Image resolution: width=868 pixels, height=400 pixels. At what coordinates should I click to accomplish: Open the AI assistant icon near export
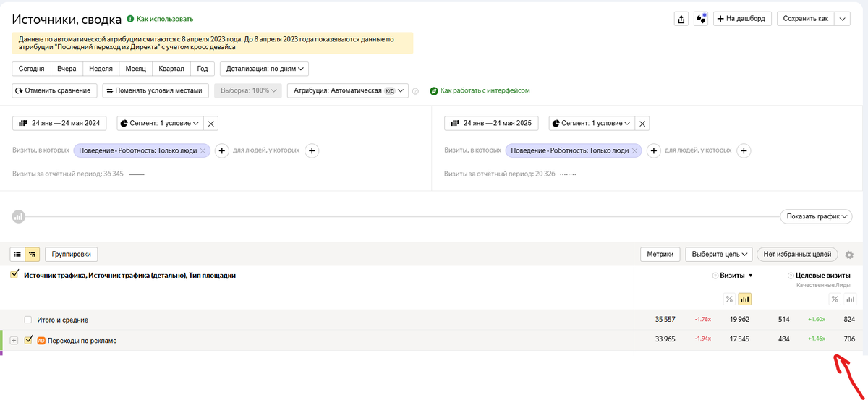[700, 19]
